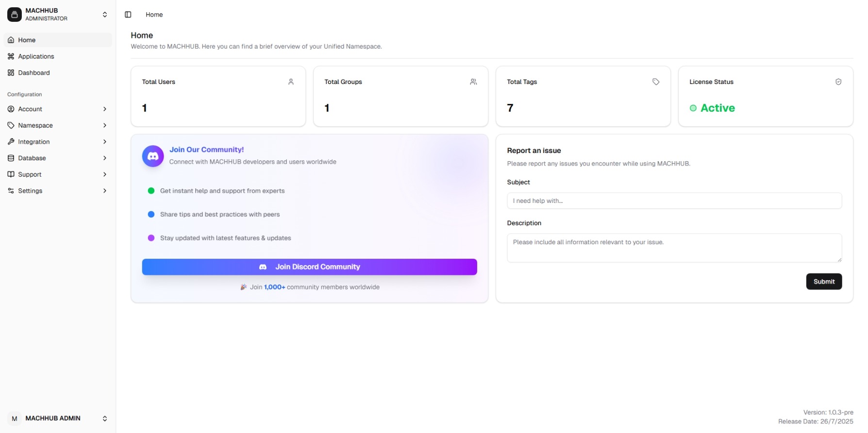Click the Configuration section label
The height and width of the screenshot is (433, 868).
tap(25, 95)
